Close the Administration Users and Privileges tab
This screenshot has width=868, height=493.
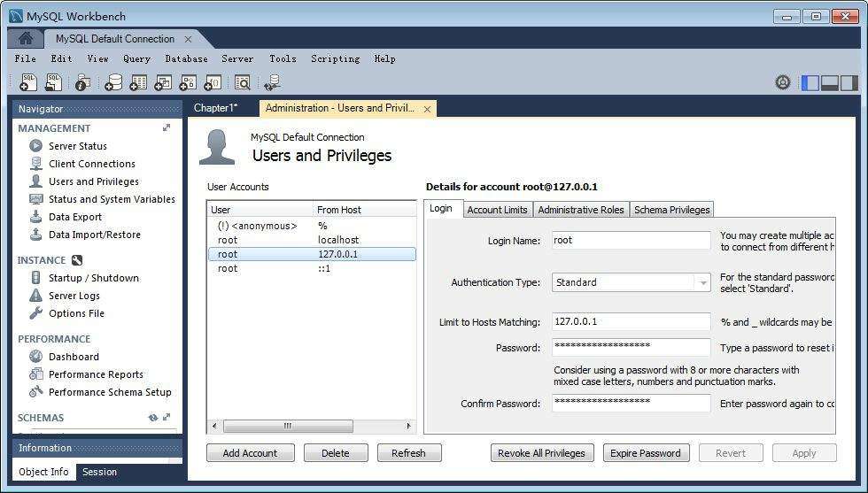[427, 110]
